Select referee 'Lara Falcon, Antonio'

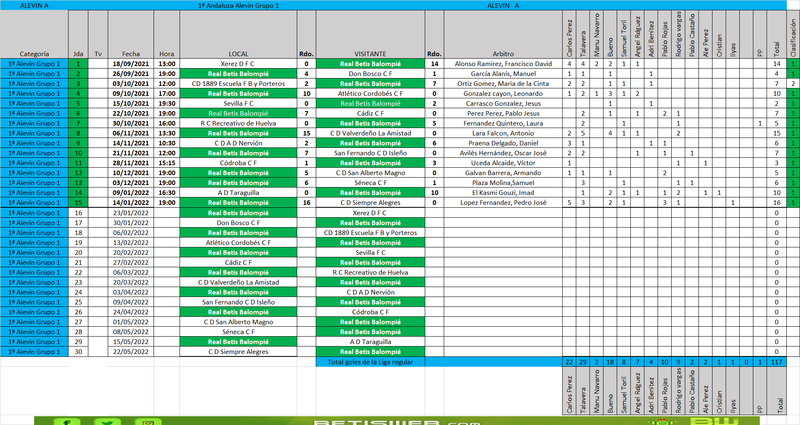tap(503, 133)
